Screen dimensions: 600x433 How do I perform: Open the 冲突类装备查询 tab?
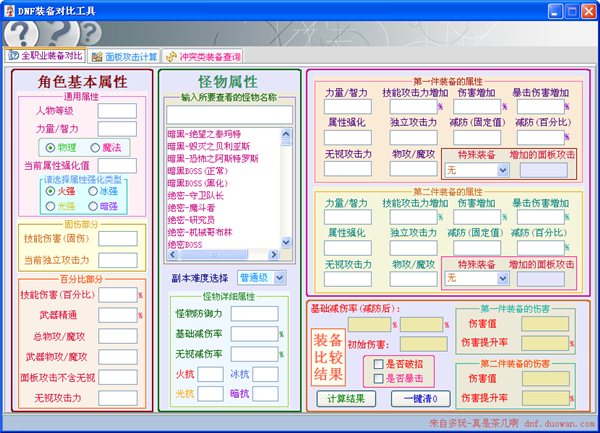tap(204, 57)
